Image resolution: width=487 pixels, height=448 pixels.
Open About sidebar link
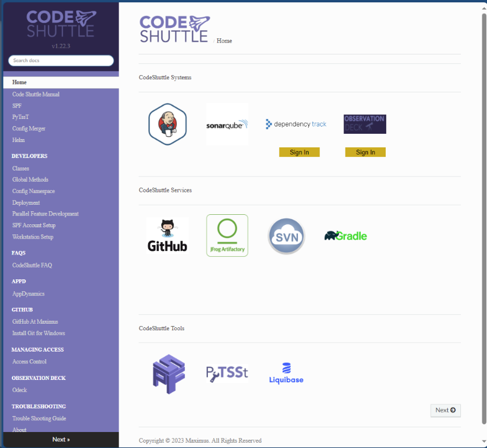[20, 430]
